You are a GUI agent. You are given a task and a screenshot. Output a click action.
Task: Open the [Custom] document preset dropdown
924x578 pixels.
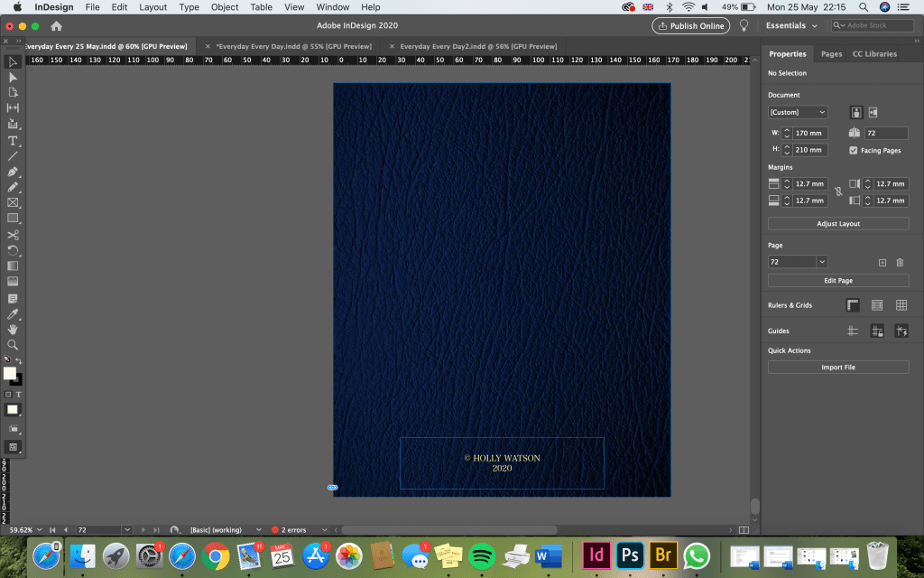point(798,112)
